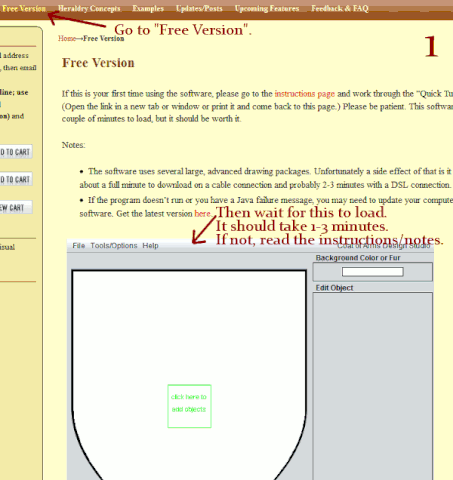Screen dimensions: 453x480
Task: Open the Help menu in the applet
Action: [150, 246]
